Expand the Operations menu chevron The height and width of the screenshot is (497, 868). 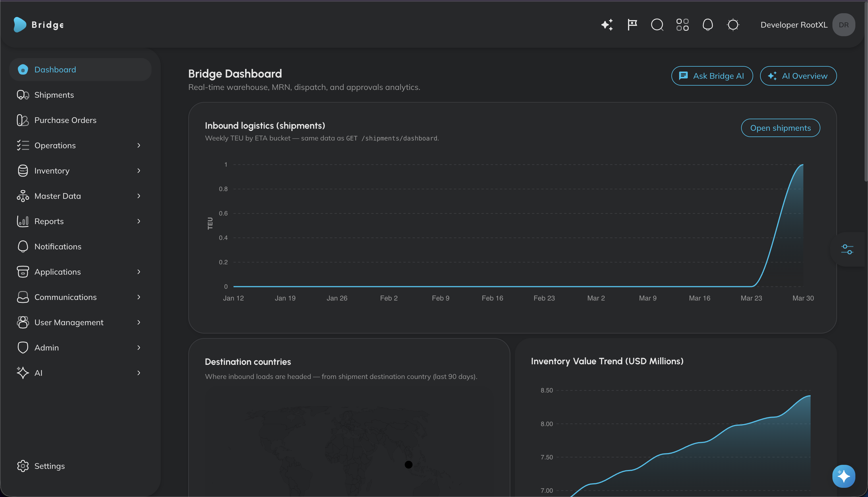tap(138, 145)
